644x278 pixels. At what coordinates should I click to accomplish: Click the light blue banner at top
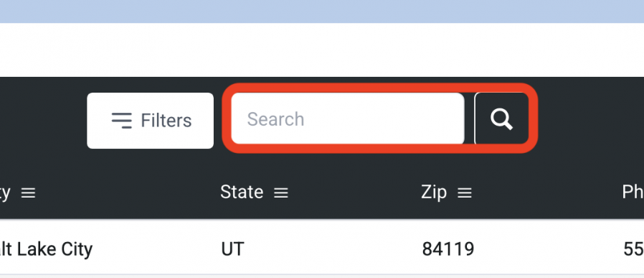322,11
